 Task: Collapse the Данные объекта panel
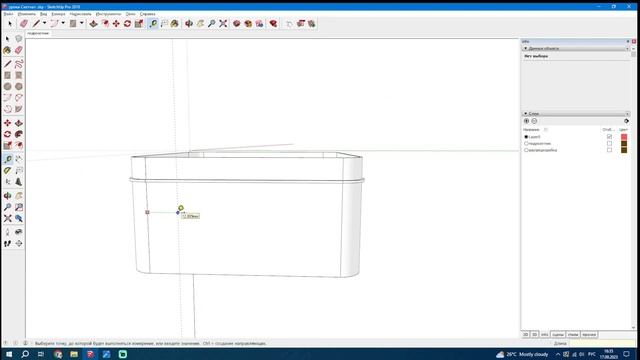(x=526, y=48)
